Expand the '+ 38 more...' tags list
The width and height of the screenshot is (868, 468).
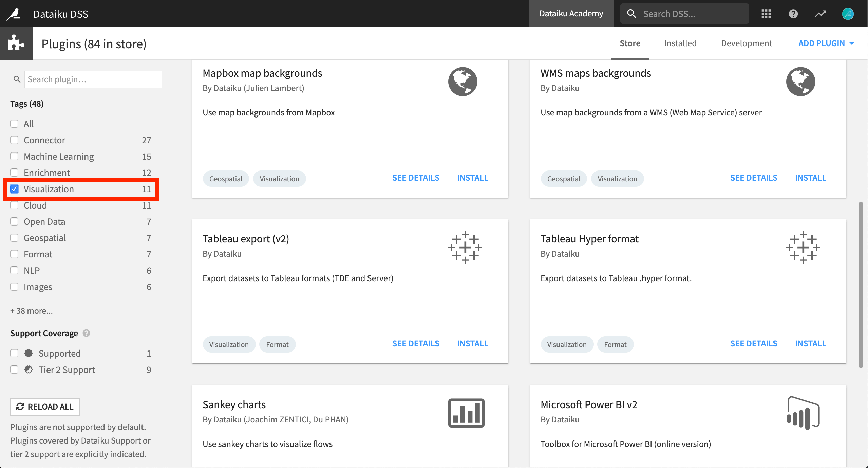click(x=32, y=310)
